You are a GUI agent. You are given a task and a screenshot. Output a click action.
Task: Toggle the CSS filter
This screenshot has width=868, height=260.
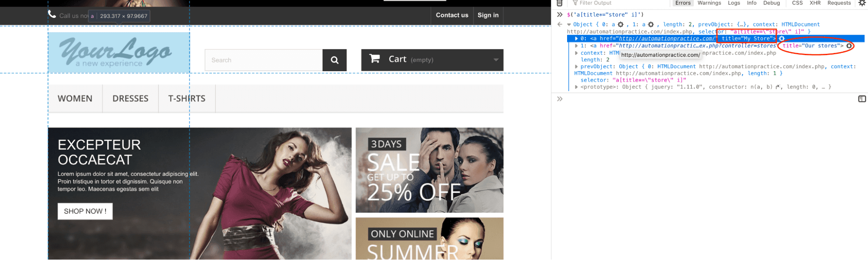pyautogui.click(x=797, y=3)
